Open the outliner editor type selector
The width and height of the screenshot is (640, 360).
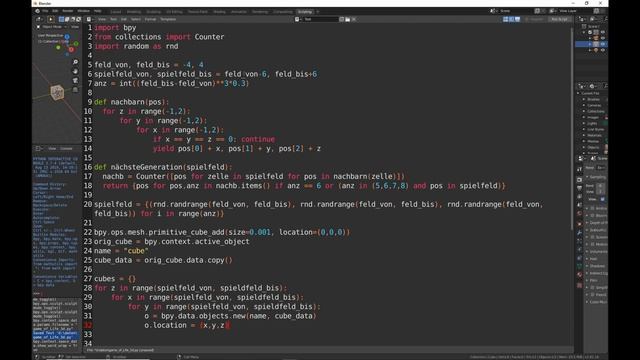(582, 19)
